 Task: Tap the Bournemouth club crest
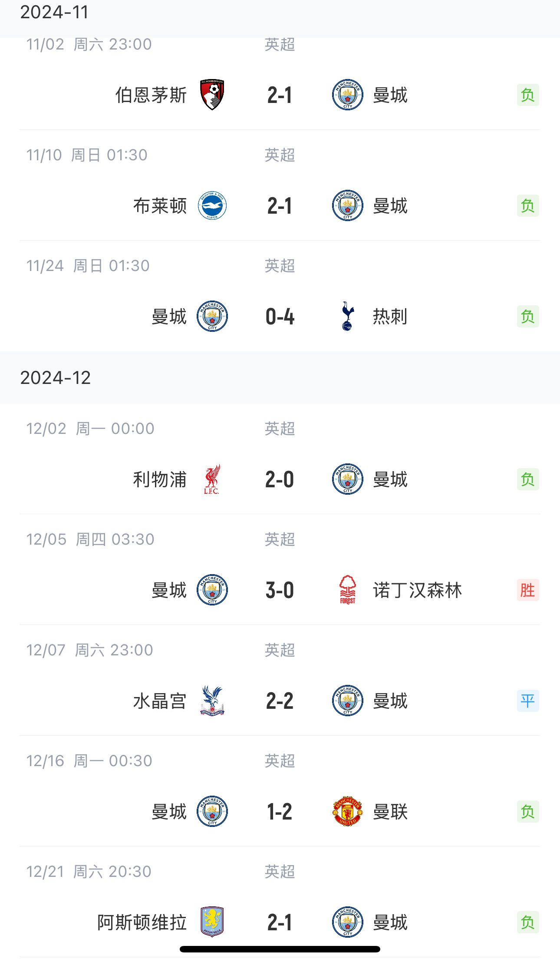[212, 95]
